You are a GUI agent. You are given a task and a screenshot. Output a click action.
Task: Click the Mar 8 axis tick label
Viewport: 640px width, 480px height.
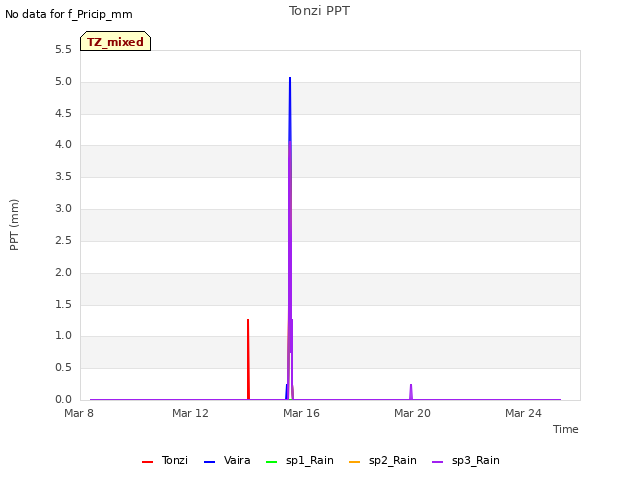click(x=79, y=413)
